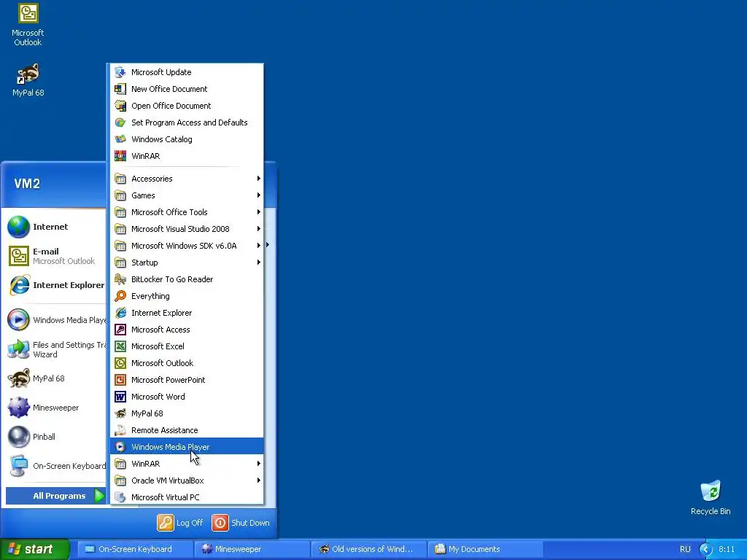Click the Microsoft PowerPoint icon
The height and width of the screenshot is (560, 747).
point(120,379)
